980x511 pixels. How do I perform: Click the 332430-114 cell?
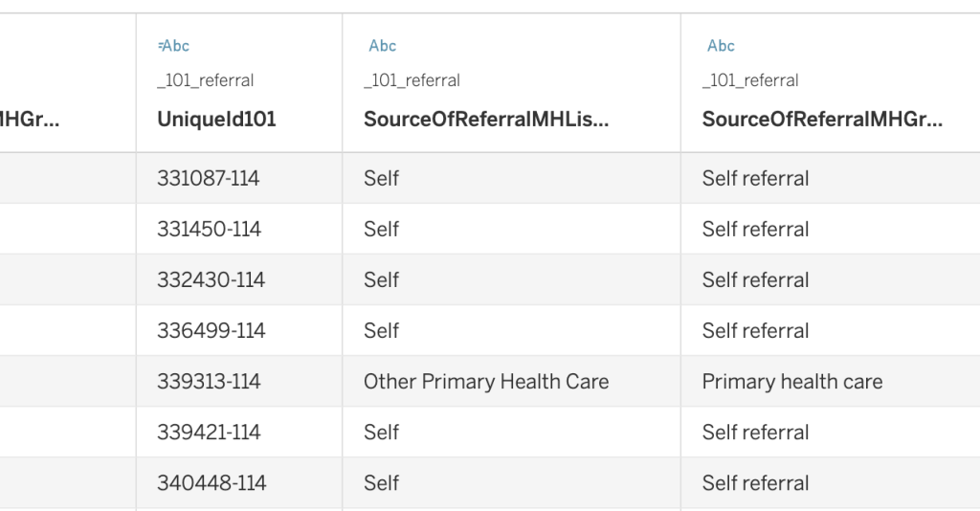[x=211, y=280]
